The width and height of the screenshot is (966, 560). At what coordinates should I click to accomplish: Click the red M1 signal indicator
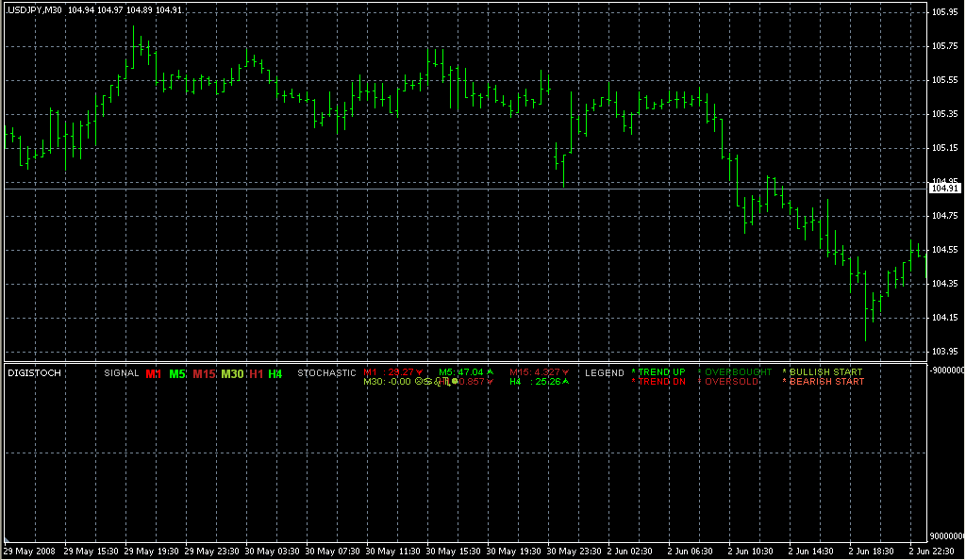coord(153,374)
